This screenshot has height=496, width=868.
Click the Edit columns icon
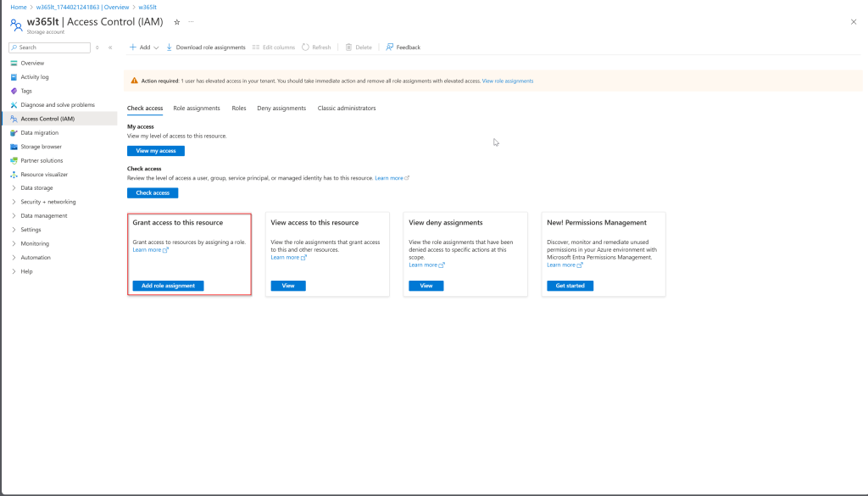256,47
